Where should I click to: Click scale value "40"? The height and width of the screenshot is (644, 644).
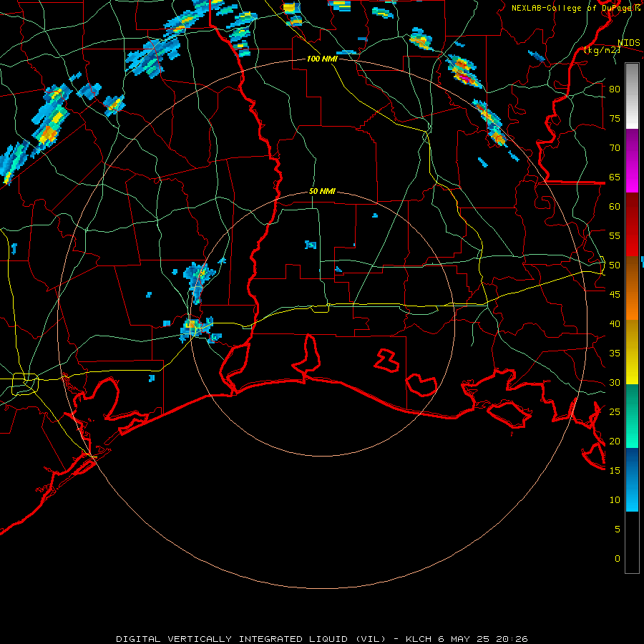click(x=615, y=323)
